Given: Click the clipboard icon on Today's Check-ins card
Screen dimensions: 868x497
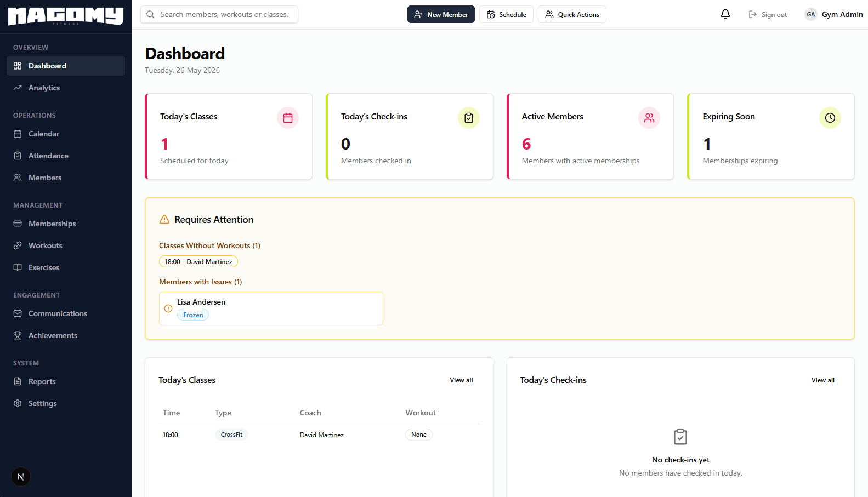Looking at the screenshot, I should pos(469,118).
